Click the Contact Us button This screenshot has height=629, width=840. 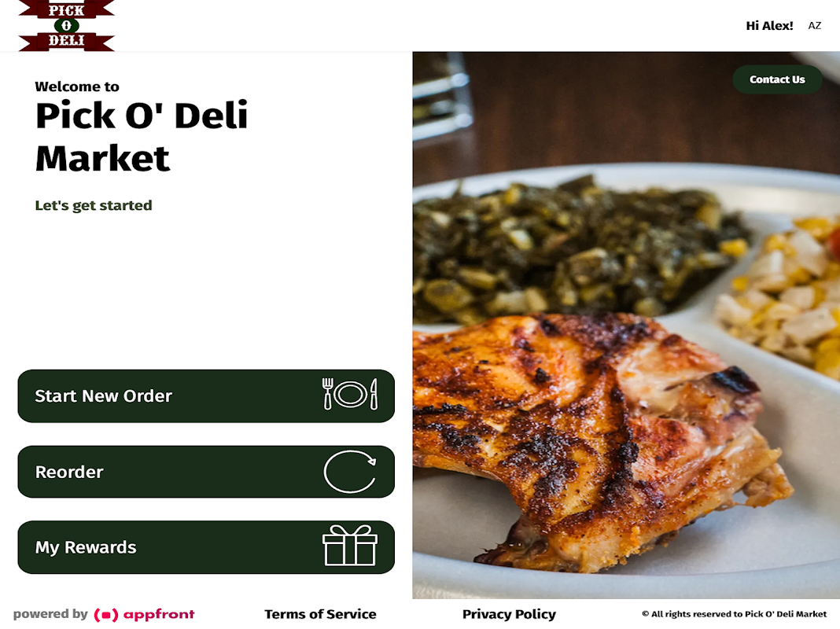[x=777, y=79]
